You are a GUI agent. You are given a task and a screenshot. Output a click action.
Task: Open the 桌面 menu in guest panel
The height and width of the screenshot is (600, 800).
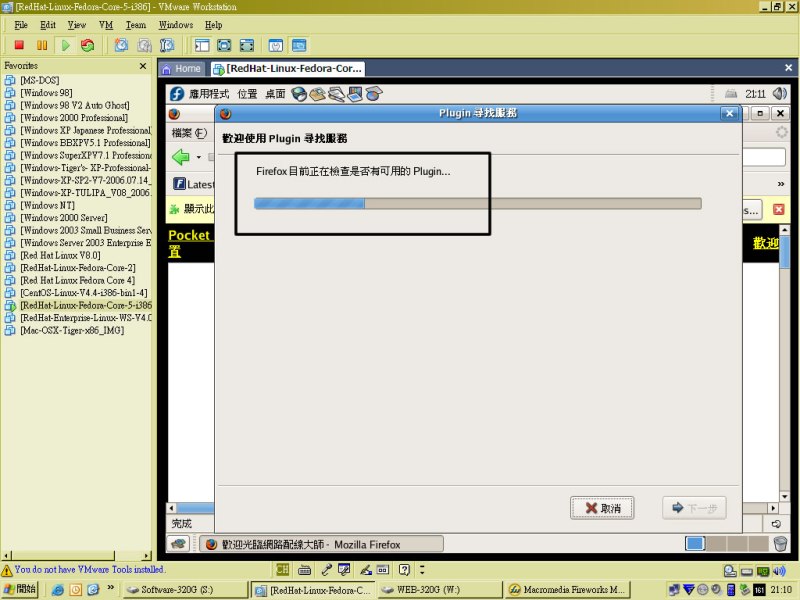pyautogui.click(x=276, y=94)
